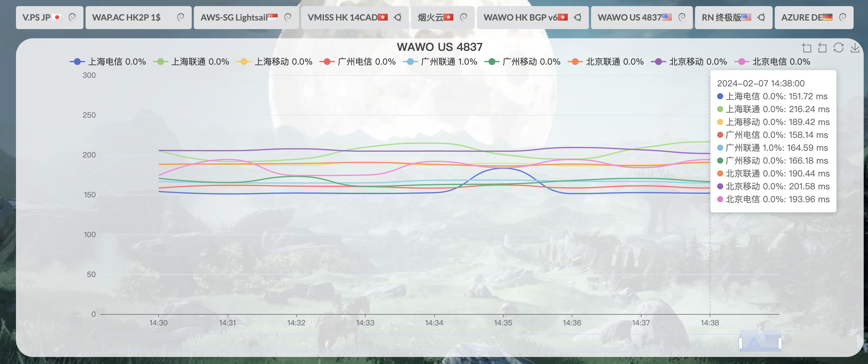
Task: Open the WAP.AC HK2P 1$ server tab
Action: [x=138, y=17]
